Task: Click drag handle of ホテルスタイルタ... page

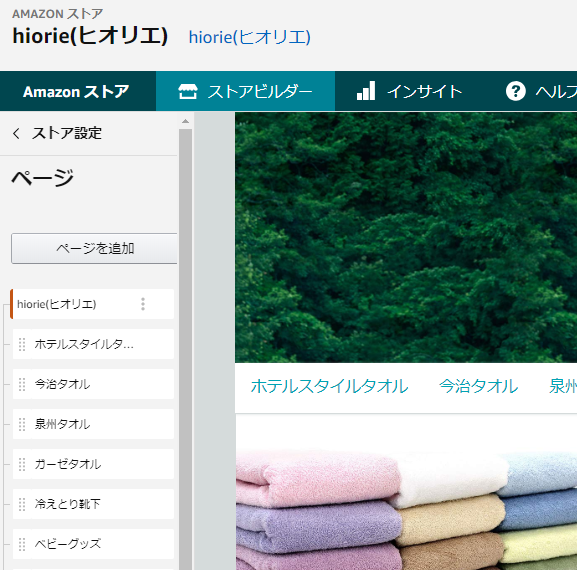Action: (x=22, y=344)
